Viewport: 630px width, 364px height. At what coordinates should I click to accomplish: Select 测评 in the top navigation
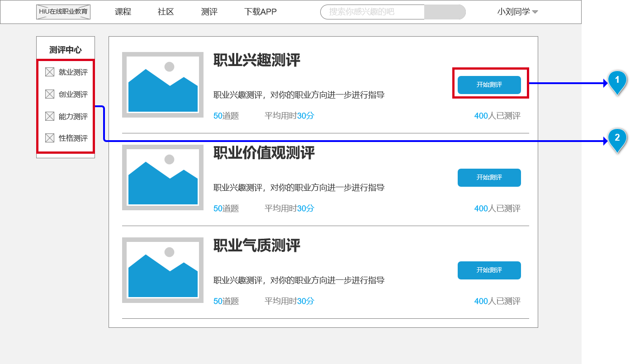[x=209, y=12]
